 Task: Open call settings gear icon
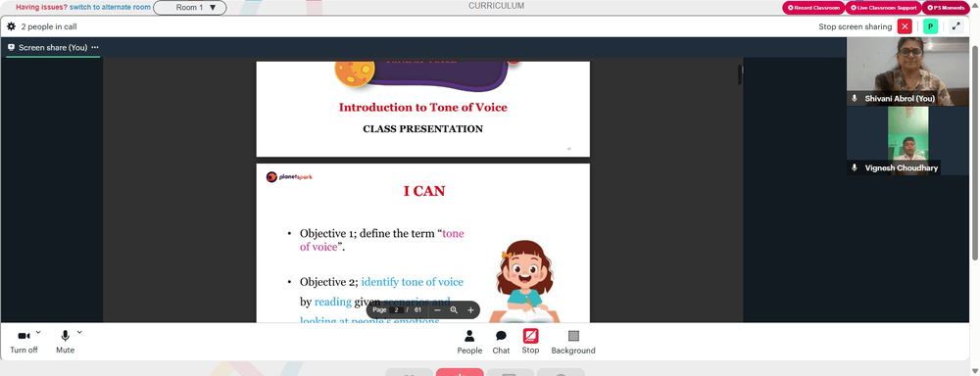click(11, 26)
